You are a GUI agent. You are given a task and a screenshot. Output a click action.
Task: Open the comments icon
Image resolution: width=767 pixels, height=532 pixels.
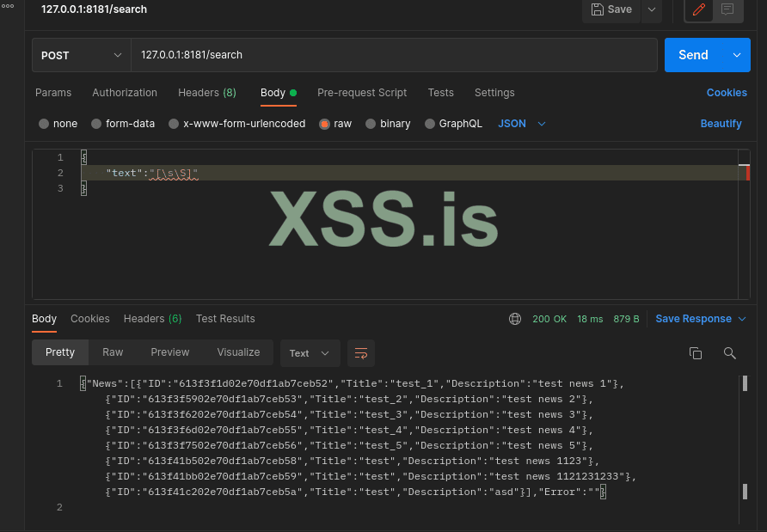click(x=727, y=9)
